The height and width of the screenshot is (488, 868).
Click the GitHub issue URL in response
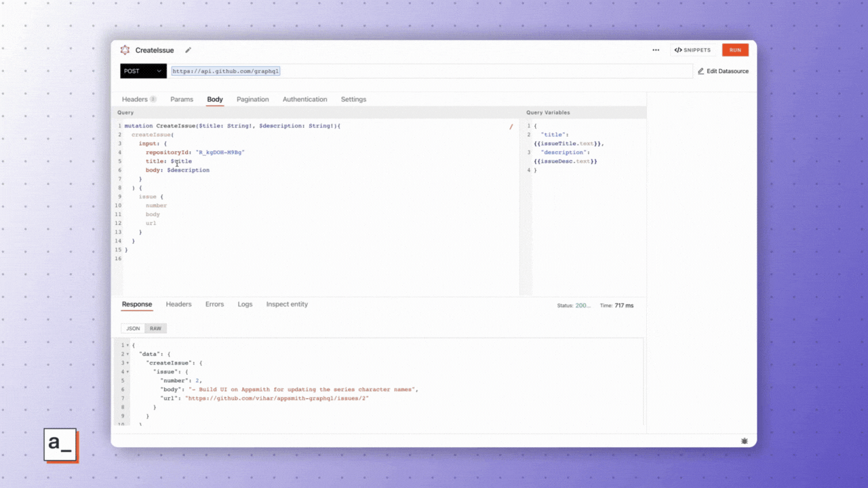(277, 399)
